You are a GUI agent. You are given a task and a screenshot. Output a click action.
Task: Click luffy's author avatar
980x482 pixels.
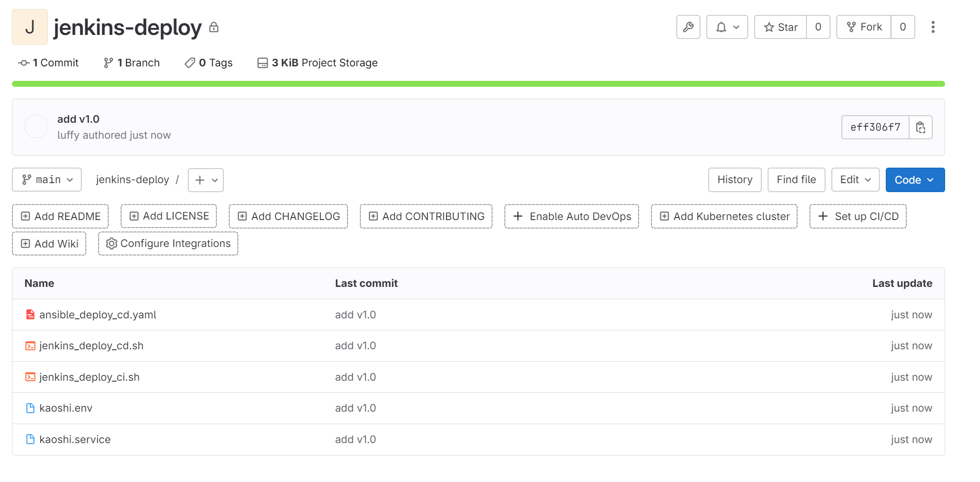36,127
